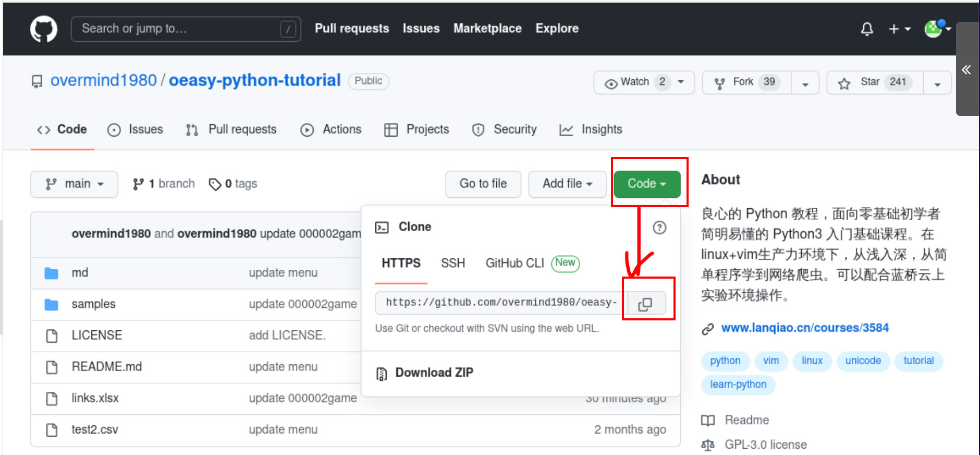This screenshot has height=455, width=980.
Task: Open the md folder
Action: 80,273
